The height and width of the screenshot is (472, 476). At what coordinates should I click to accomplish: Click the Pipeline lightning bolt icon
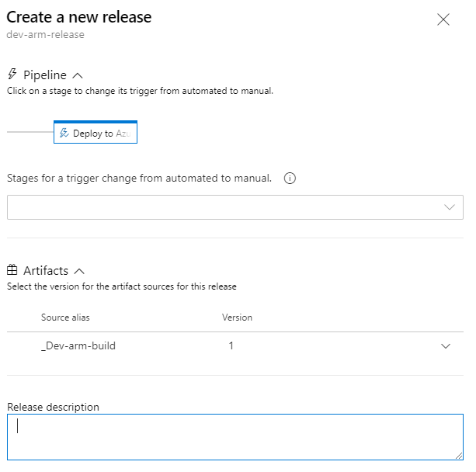click(12, 75)
